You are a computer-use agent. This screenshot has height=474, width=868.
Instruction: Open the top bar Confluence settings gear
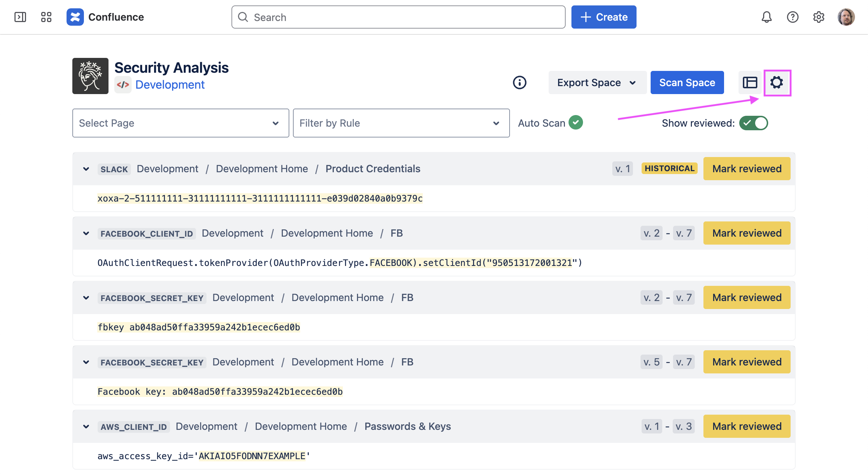tap(818, 17)
